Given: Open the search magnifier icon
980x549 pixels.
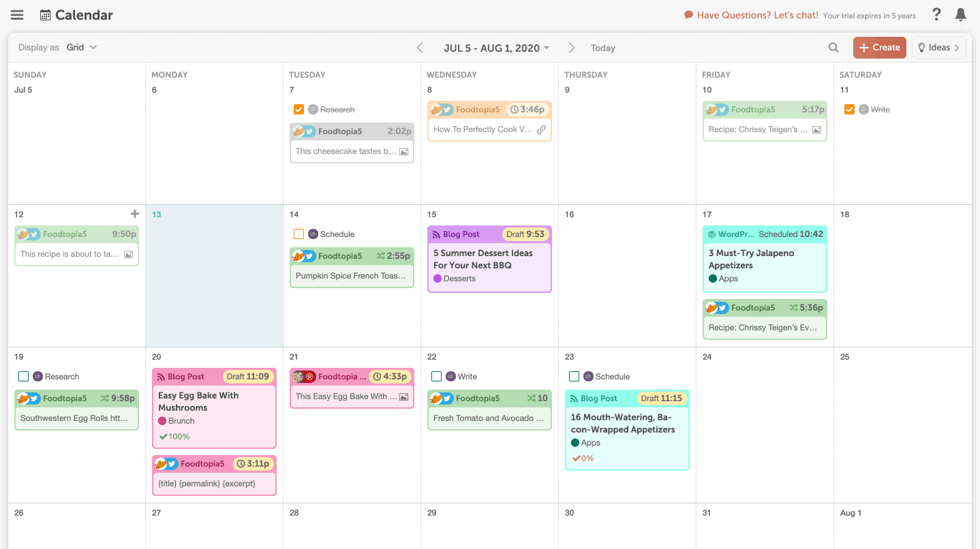Looking at the screenshot, I should click(x=833, y=47).
